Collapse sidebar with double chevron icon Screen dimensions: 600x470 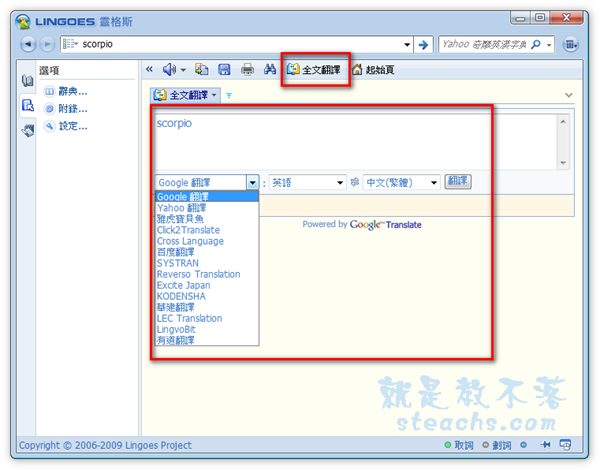(149, 69)
